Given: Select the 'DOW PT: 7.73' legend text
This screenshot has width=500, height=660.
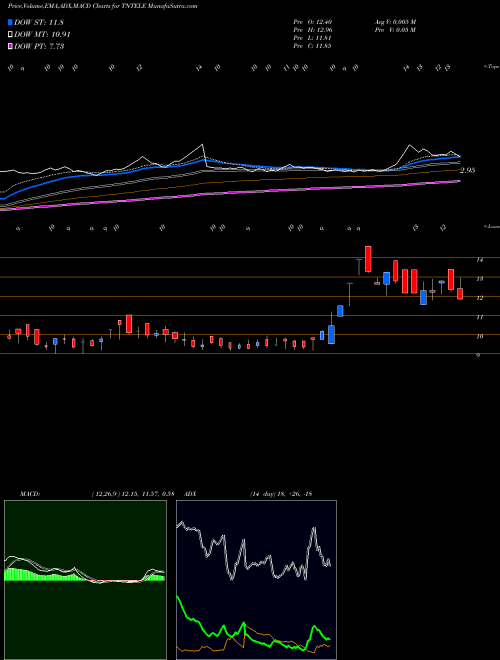Looking at the screenshot, I should tap(39, 46).
